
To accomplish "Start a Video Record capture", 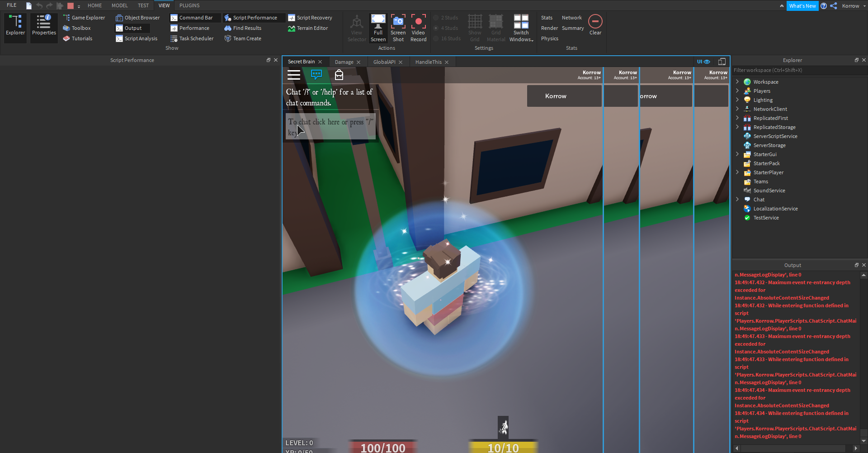I will [419, 28].
